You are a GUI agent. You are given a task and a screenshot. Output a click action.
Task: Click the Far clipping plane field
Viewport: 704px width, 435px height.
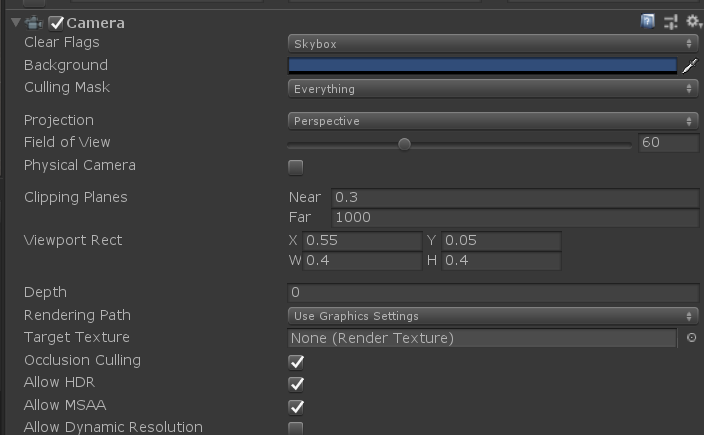(x=515, y=218)
